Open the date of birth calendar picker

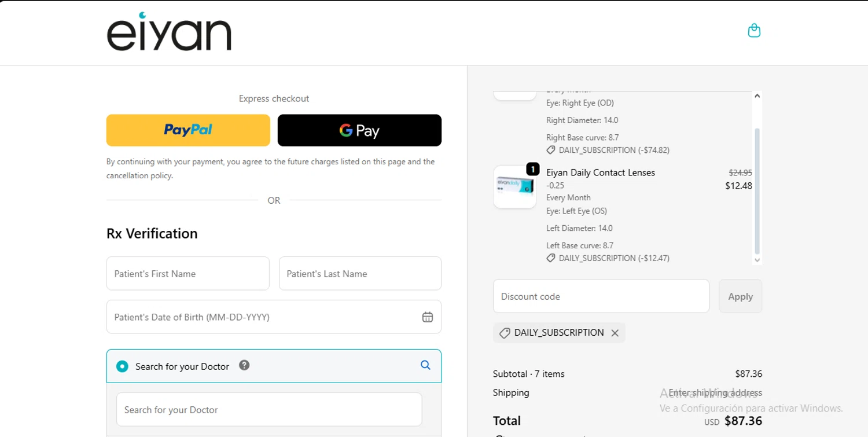tap(428, 317)
